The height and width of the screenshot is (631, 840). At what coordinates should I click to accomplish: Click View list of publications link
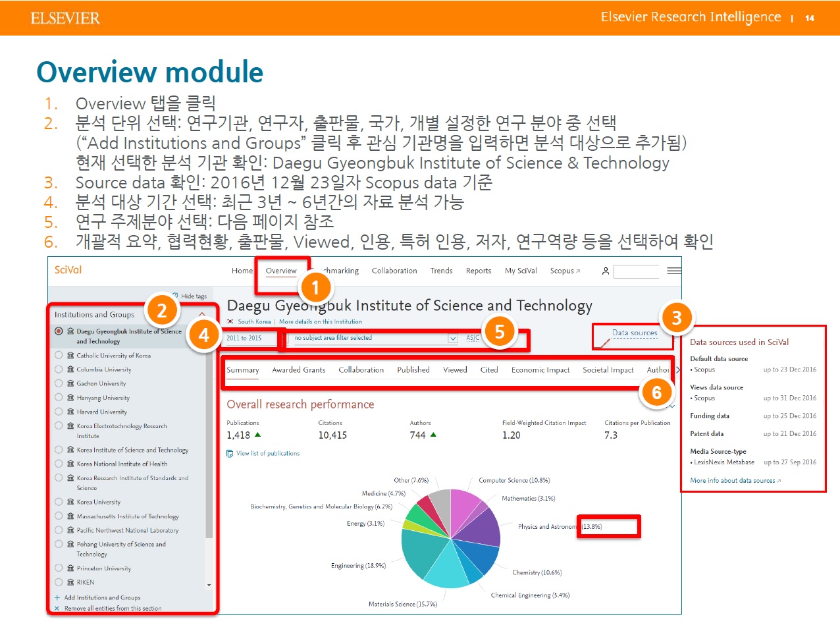[268, 453]
